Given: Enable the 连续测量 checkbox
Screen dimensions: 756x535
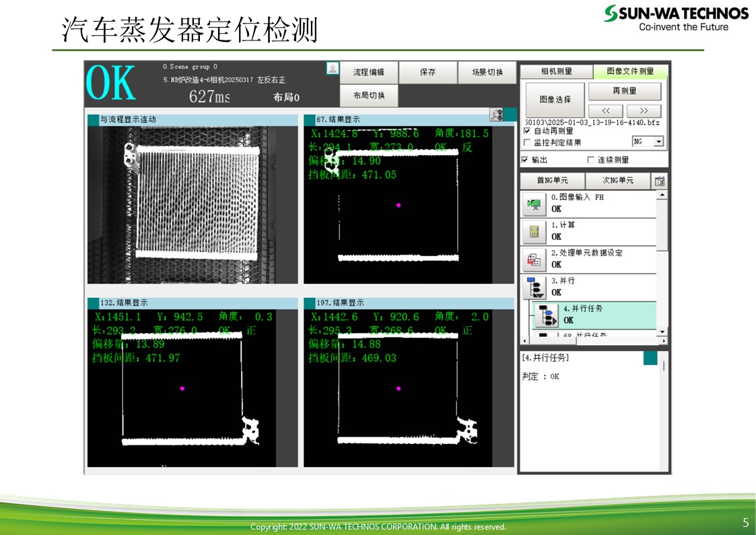Looking at the screenshot, I should click(x=591, y=160).
